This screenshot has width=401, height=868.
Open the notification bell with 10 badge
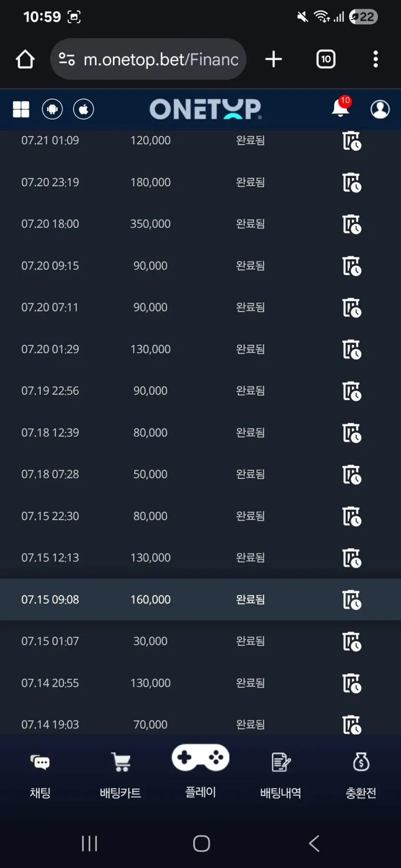(341, 107)
